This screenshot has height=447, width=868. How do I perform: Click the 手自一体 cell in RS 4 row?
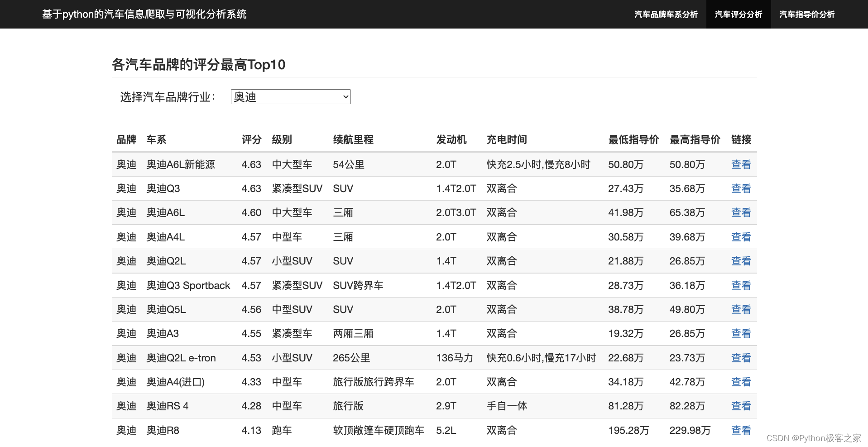pos(507,406)
